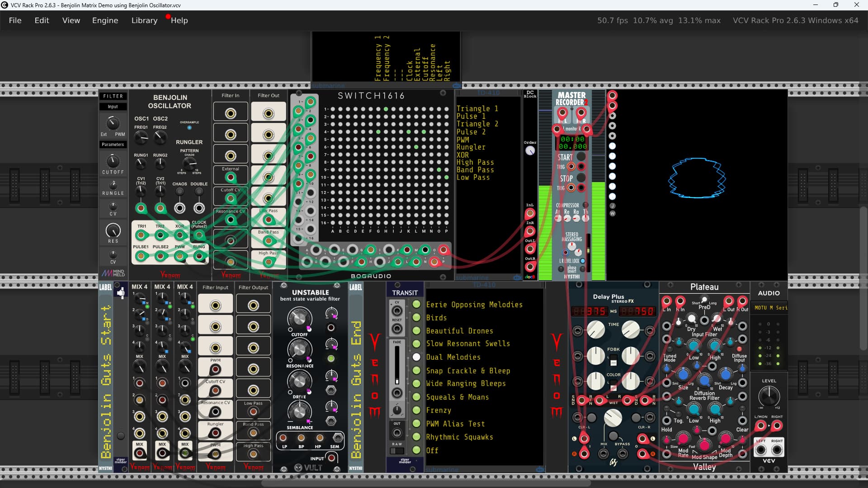This screenshot has width=868, height=488.
Task: Click the PULSE1 output jack
Action: 141,256
